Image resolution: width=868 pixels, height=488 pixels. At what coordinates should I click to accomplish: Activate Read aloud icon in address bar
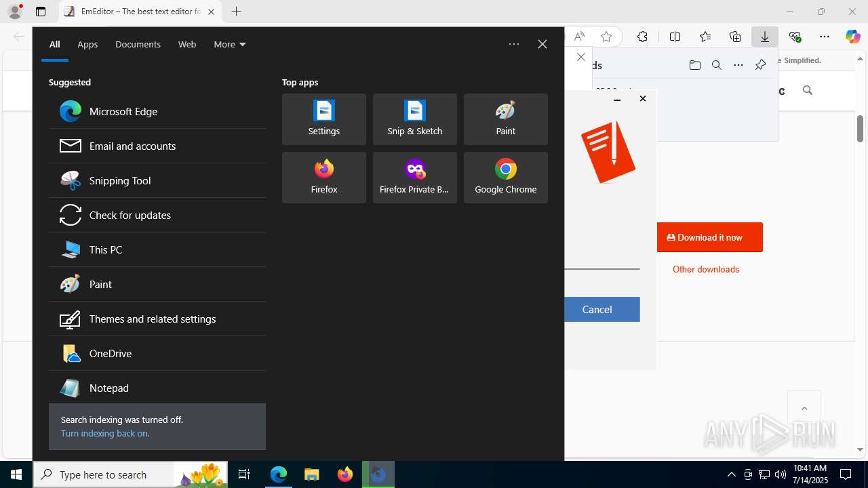pyautogui.click(x=579, y=37)
